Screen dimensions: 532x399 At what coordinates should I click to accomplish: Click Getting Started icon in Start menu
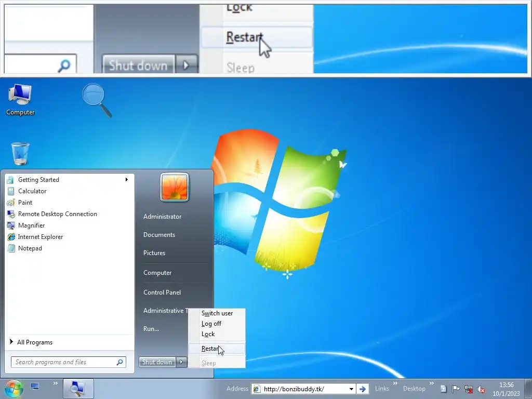click(11, 180)
